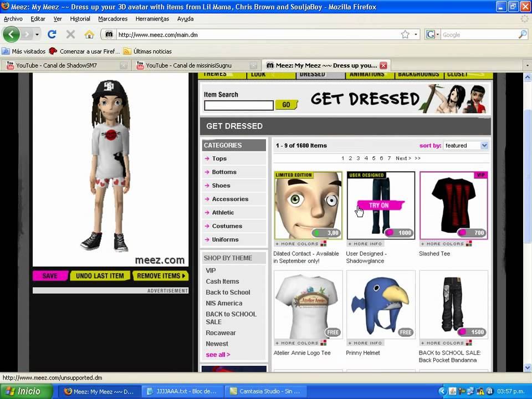Click the UNDO LAST ITEM button
532x399 pixels.
[100, 276]
